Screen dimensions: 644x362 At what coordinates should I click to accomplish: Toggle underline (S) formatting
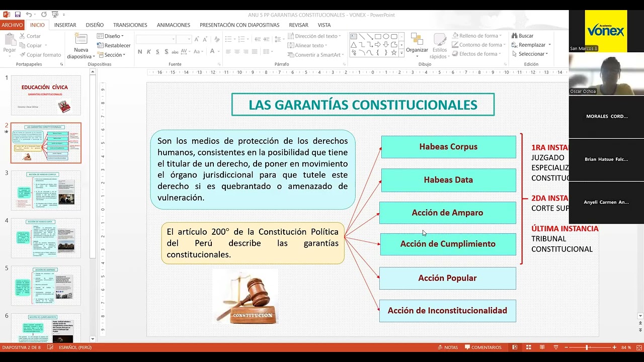point(157,52)
